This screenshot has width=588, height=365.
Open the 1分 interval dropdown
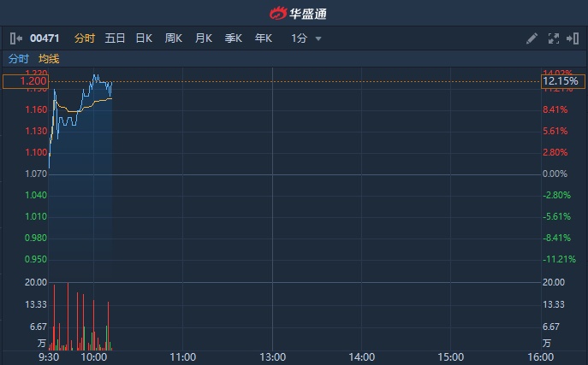(x=306, y=38)
